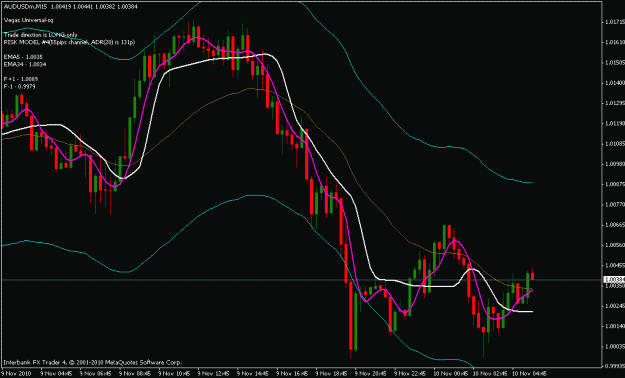Click the '9 Nov 20:45' time axis label
625x378 pixels.
click(372, 374)
